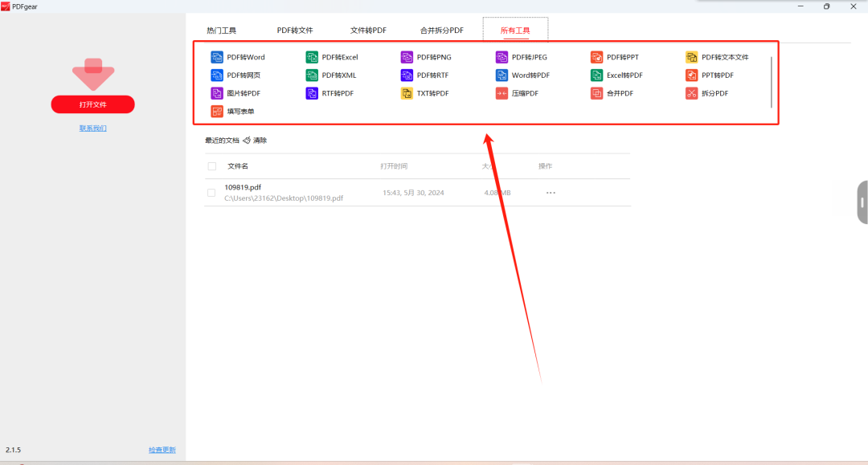The width and height of the screenshot is (868, 465).
Task: Switch to the 热门工具 tab
Action: (x=221, y=31)
